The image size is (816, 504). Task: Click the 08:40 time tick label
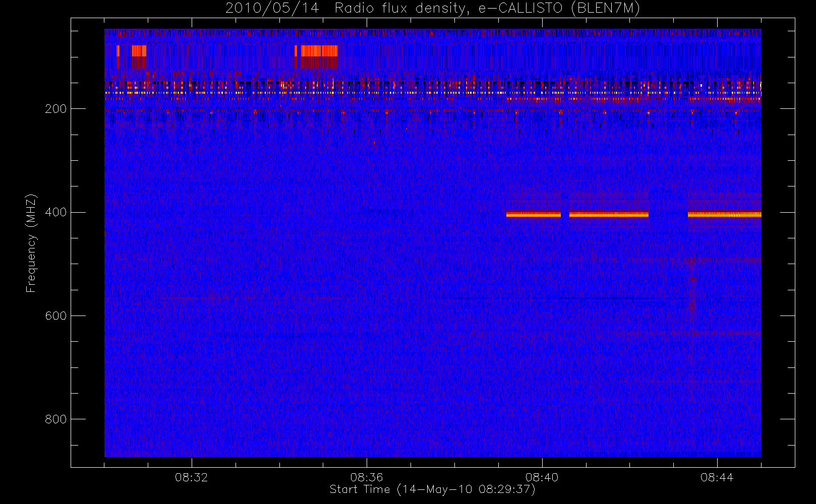click(542, 477)
